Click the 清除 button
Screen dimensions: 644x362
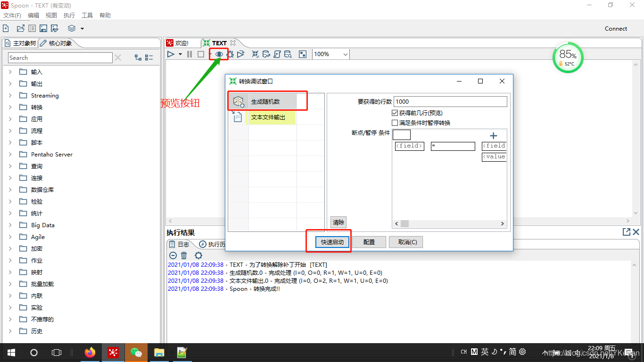(x=338, y=222)
